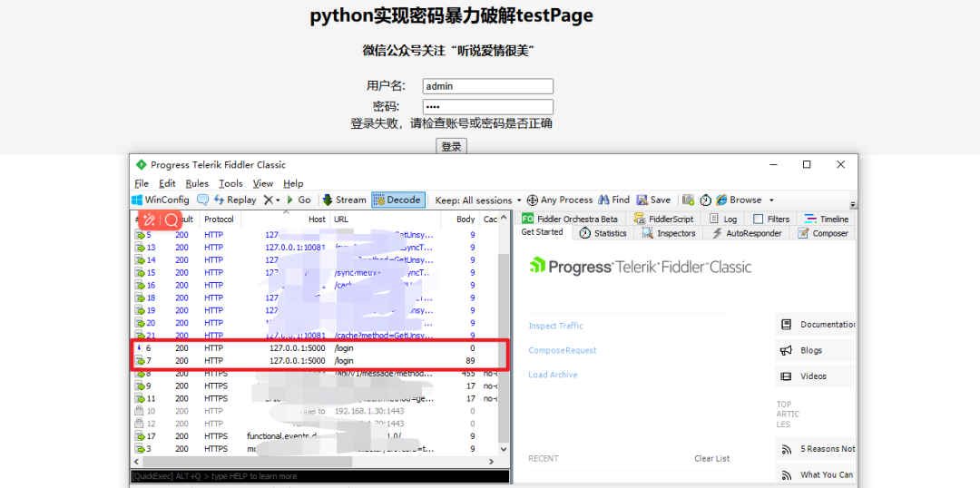Click Clear List in Recent section
980x488 pixels.
point(712,458)
